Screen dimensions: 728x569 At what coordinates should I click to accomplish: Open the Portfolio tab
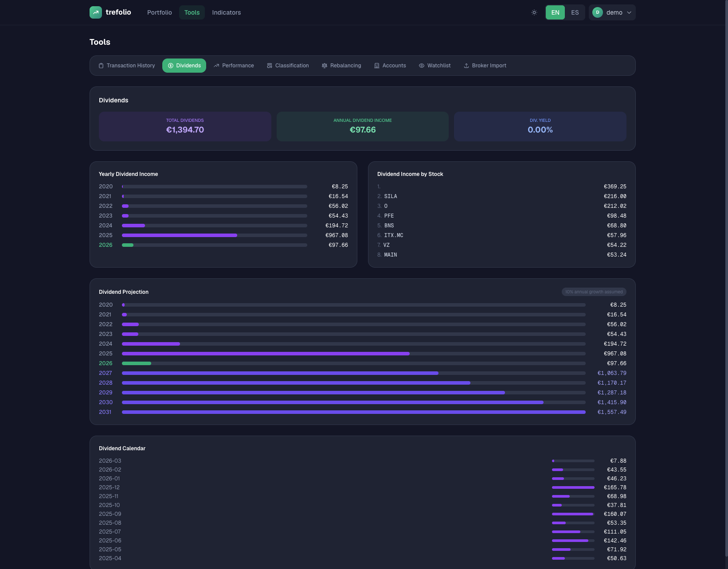click(159, 12)
